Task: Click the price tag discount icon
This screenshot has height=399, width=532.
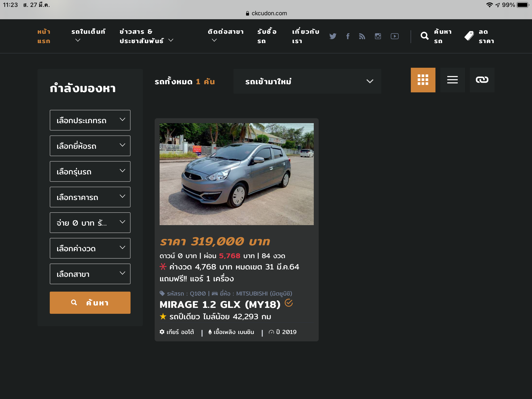Action: click(x=469, y=36)
